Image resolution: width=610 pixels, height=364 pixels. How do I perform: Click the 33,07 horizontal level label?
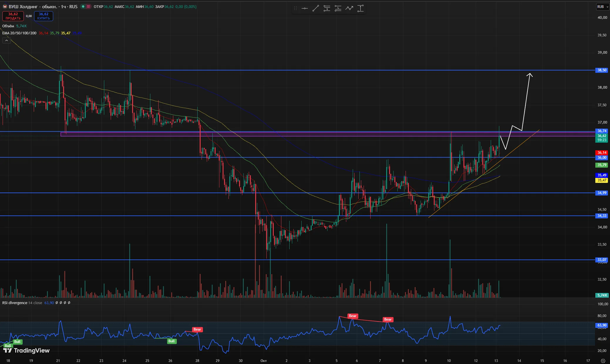point(602,260)
